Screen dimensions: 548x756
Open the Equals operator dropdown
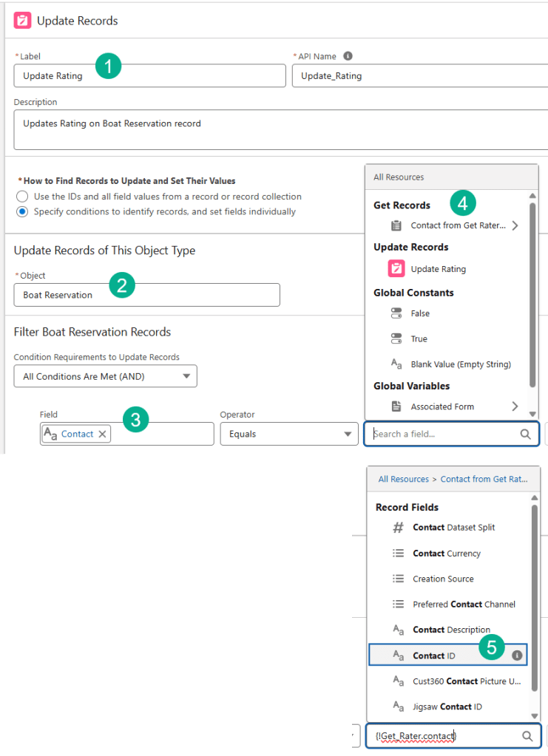click(288, 434)
